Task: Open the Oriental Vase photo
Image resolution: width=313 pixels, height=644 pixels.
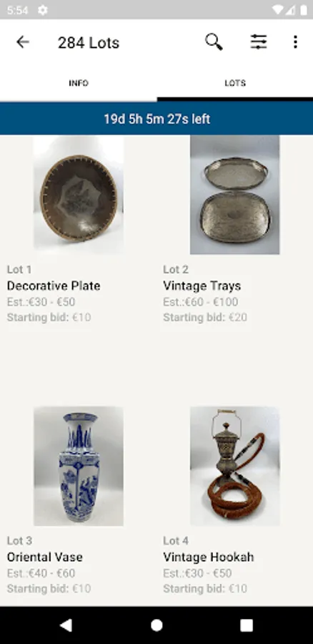Action: tap(79, 466)
